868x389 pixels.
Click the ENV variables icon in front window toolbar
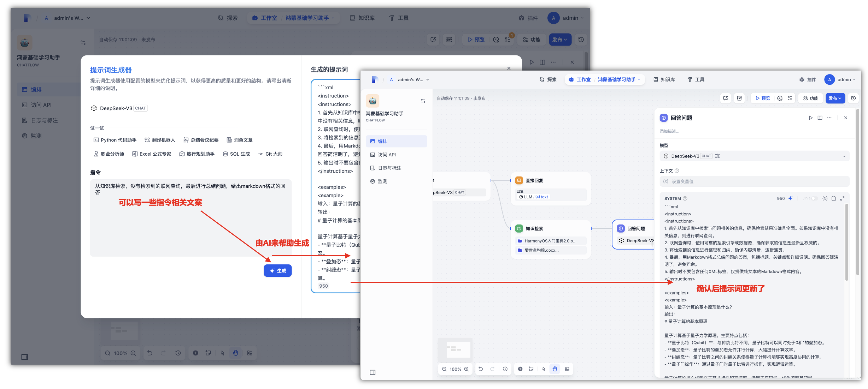(x=739, y=98)
